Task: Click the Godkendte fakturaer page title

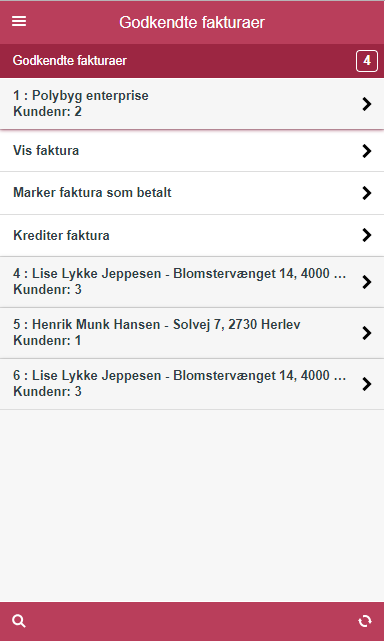Action: (x=192, y=22)
